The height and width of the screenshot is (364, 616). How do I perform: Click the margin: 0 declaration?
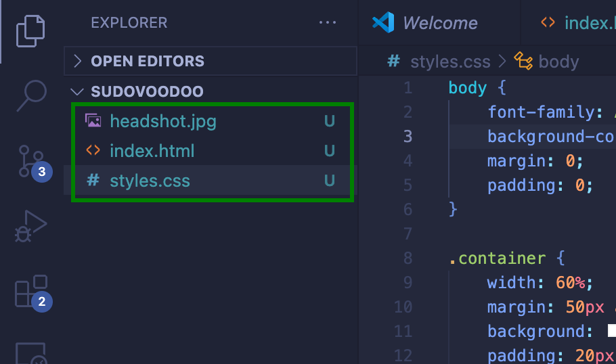[535, 161]
